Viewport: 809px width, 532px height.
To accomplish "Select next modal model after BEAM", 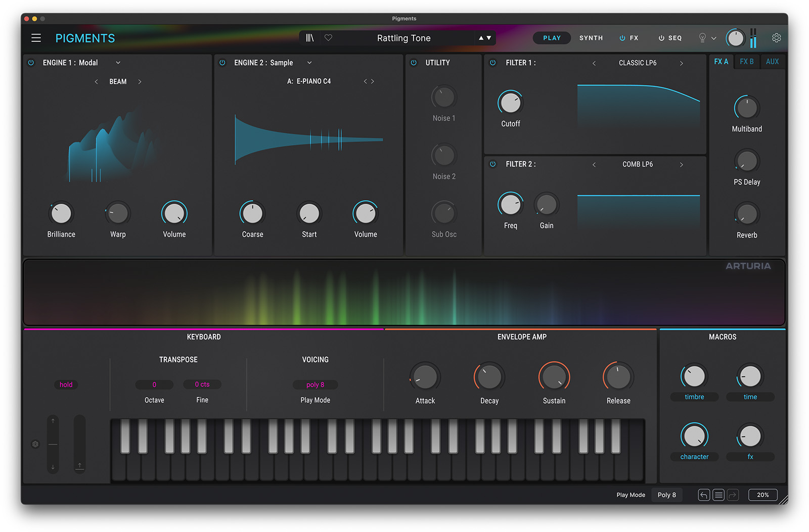I will click(140, 81).
